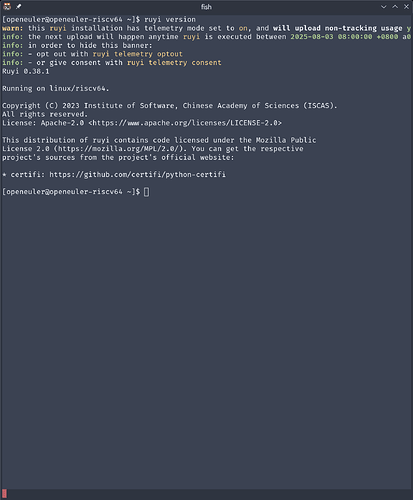The image size is (413, 500).
Task: Click the 'ruyi telemetry consent' command text
Action: (x=174, y=63)
